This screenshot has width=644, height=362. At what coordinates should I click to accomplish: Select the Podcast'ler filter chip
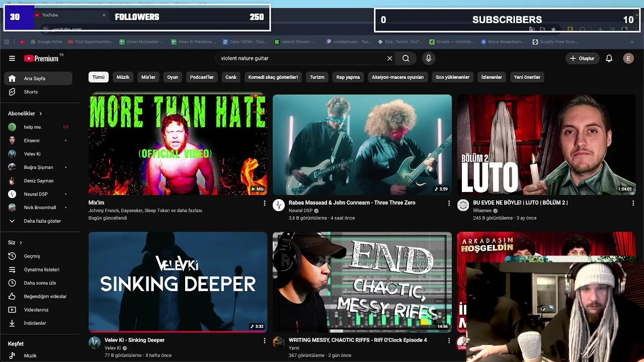[x=202, y=77]
